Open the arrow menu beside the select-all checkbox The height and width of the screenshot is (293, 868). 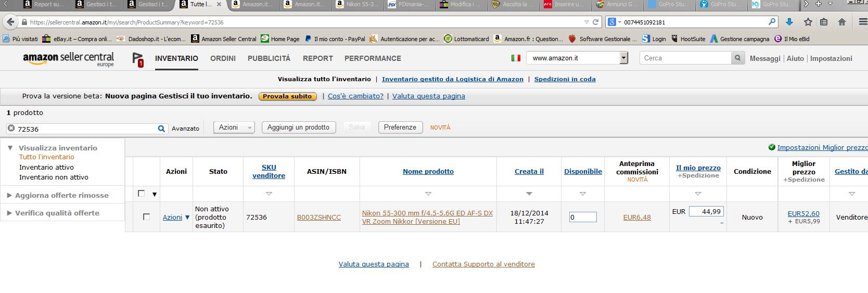(x=155, y=195)
